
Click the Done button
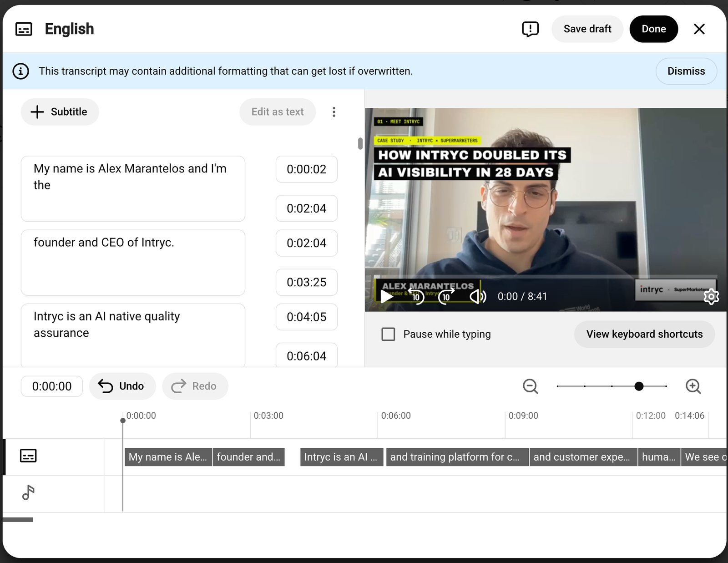coord(654,29)
